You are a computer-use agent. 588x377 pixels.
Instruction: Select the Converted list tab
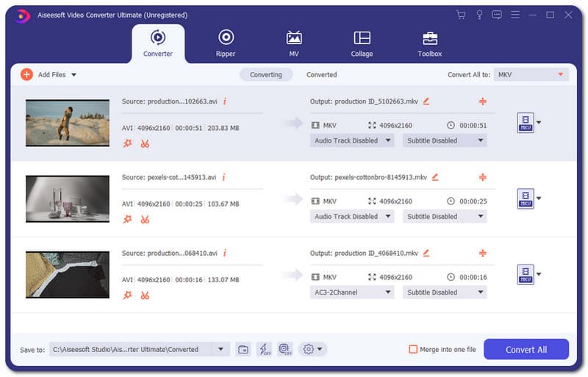coord(321,75)
